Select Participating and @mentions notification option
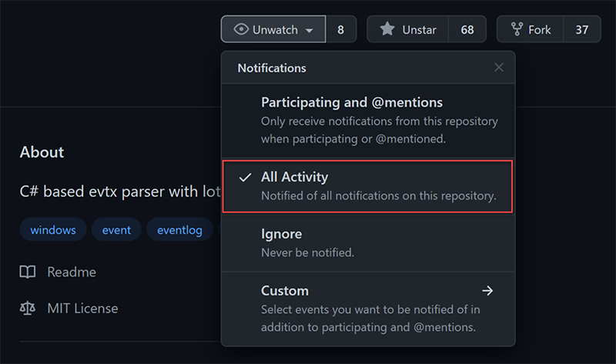616x364 pixels. [x=368, y=121]
